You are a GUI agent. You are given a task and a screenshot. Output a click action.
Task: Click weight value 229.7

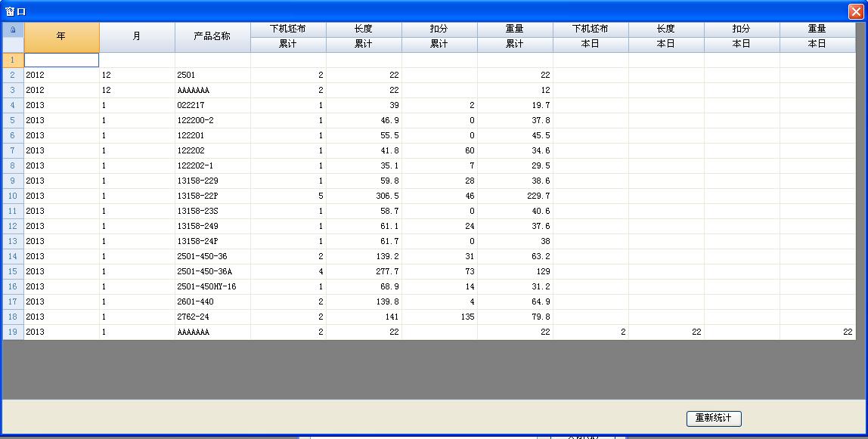pyautogui.click(x=515, y=196)
